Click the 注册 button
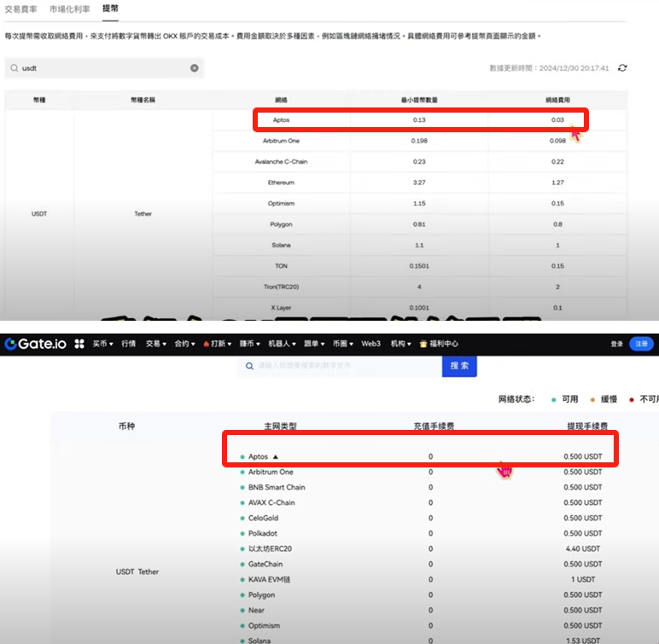The width and height of the screenshot is (659, 644). (x=641, y=344)
